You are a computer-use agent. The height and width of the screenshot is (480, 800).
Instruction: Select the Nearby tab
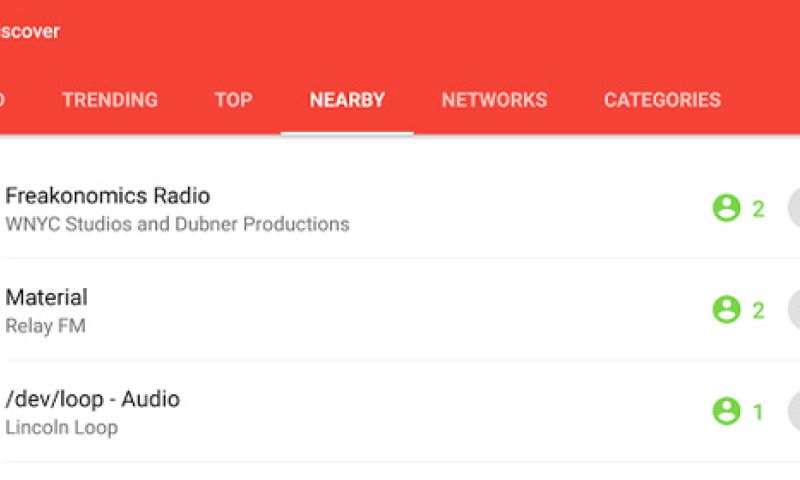tap(347, 100)
